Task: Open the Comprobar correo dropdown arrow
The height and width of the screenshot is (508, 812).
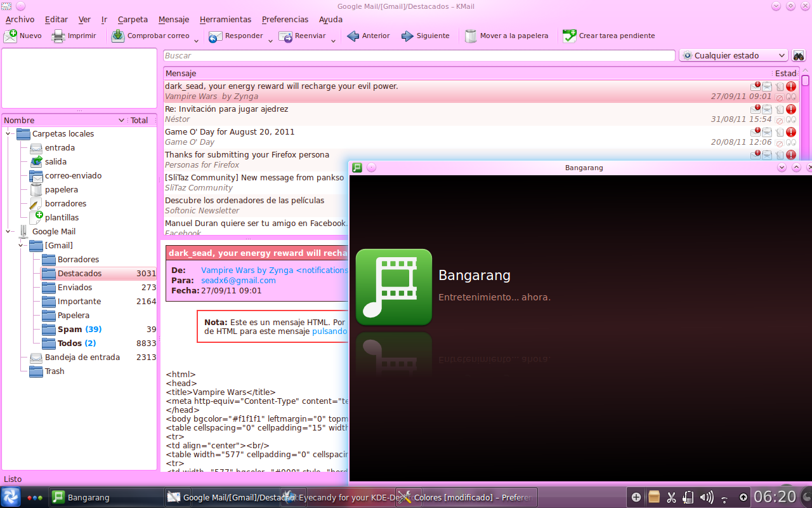Action: tap(196, 41)
